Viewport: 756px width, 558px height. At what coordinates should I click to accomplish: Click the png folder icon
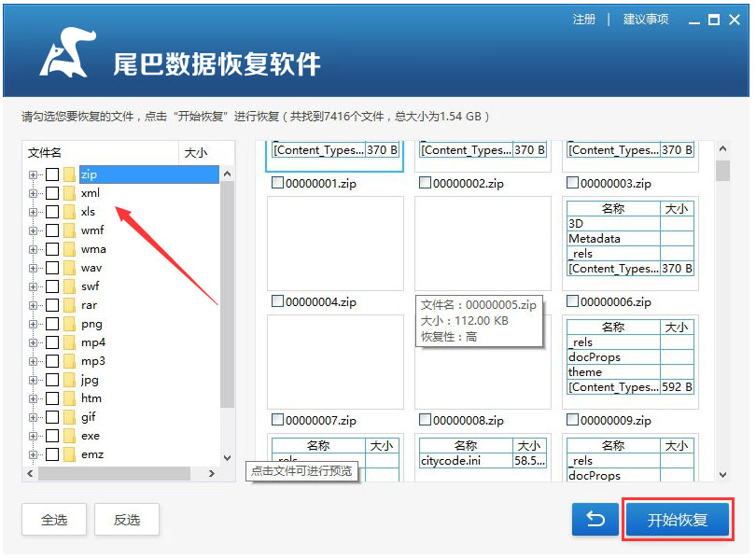coord(69,324)
